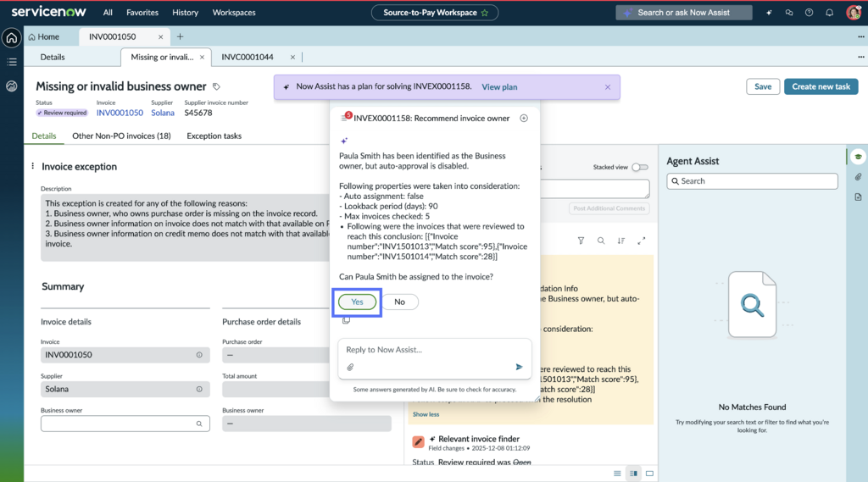The image size is (868, 482).
Task: Open the Workspaces menu
Action: (x=234, y=12)
